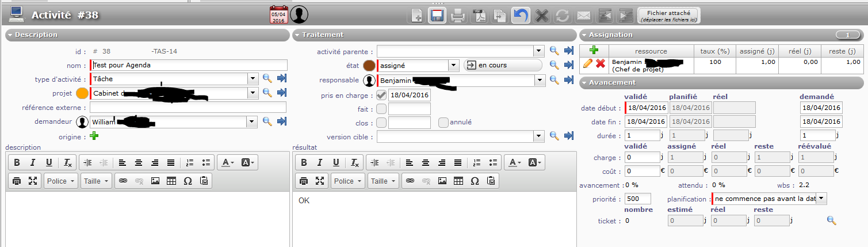Go to responsable item via blue arrow
Screen dimensions: 868x247
(569, 81)
